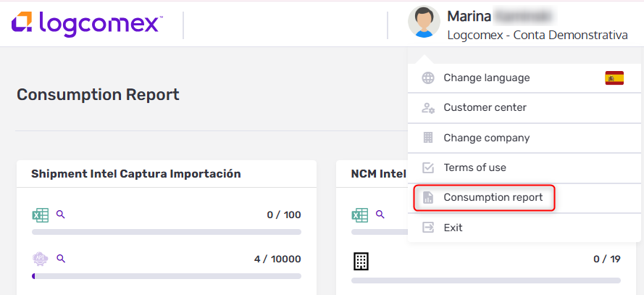Click the Customer center person-gear icon

click(x=428, y=108)
